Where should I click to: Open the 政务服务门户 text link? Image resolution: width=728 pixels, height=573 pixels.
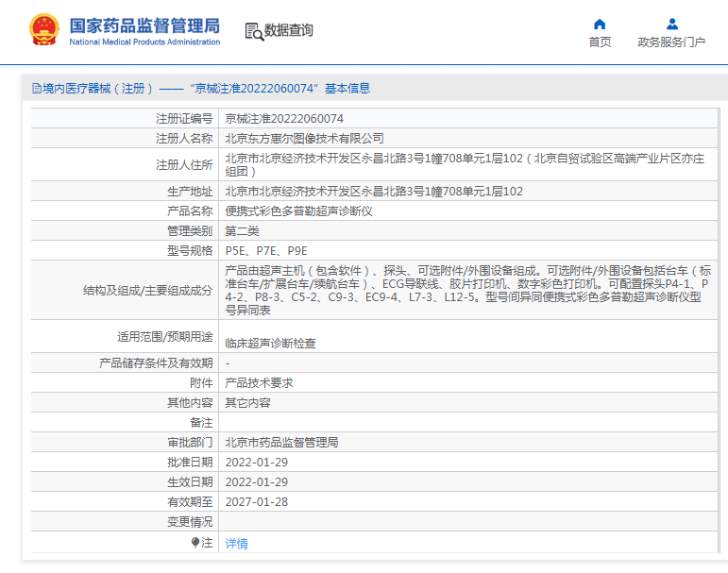[671, 42]
